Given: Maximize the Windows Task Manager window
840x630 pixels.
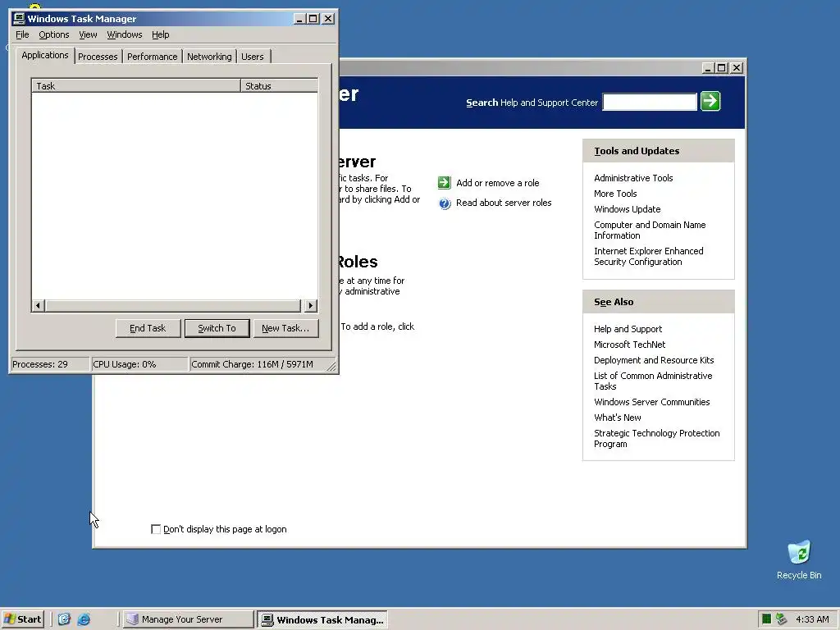Looking at the screenshot, I should 313,19.
